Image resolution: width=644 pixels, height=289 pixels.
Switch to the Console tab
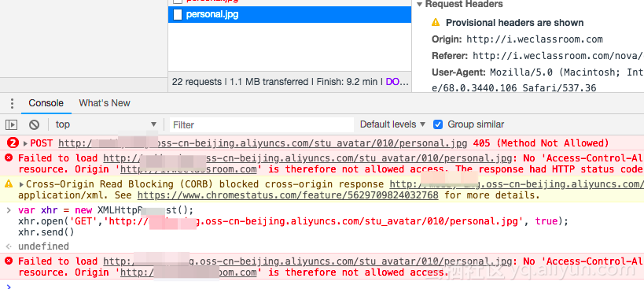click(46, 103)
